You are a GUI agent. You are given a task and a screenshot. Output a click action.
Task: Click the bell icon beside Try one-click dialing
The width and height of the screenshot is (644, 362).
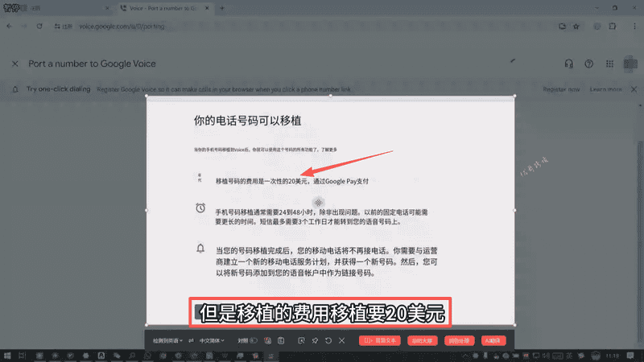pos(15,89)
